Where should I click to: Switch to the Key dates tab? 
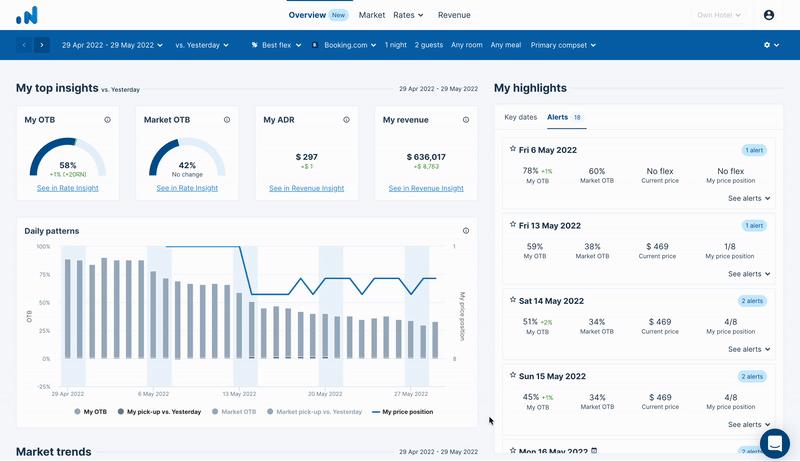coord(520,117)
